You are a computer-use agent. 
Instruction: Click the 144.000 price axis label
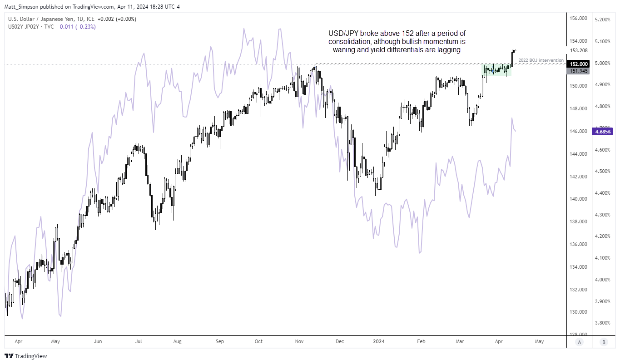tap(578, 154)
